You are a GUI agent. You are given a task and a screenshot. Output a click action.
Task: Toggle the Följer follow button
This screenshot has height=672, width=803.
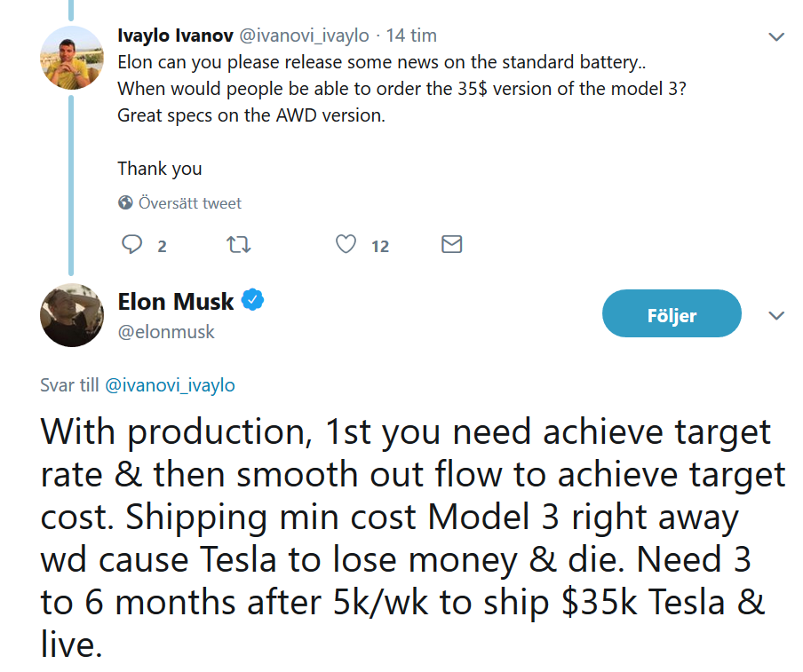pyautogui.click(x=672, y=313)
